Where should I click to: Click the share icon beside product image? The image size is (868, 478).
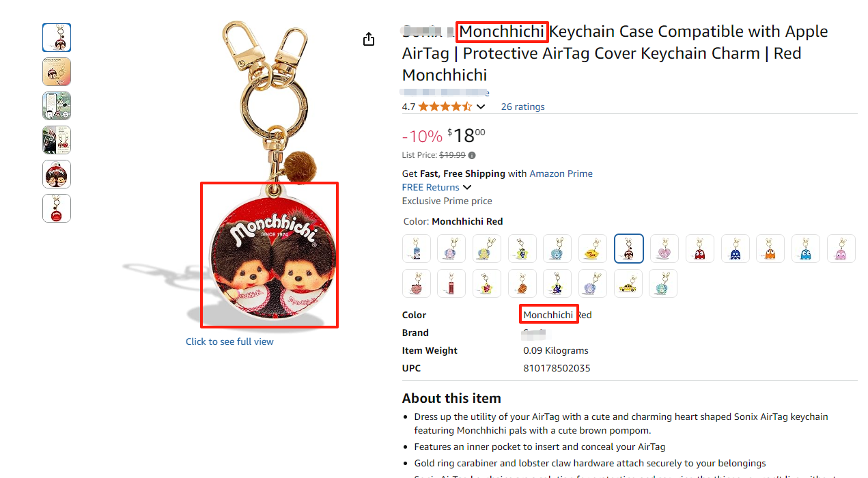click(369, 39)
